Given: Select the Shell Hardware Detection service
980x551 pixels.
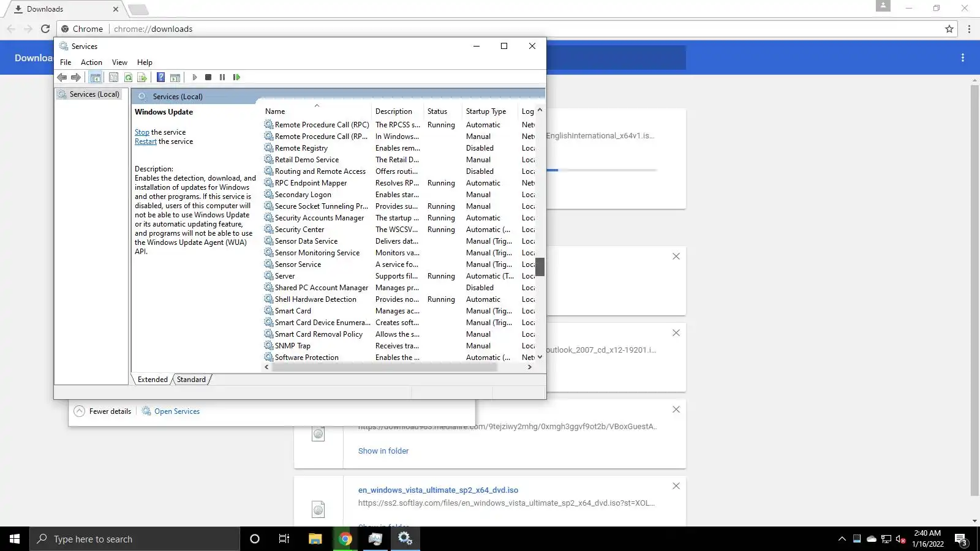Looking at the screenshot, I should coord(399,299).
